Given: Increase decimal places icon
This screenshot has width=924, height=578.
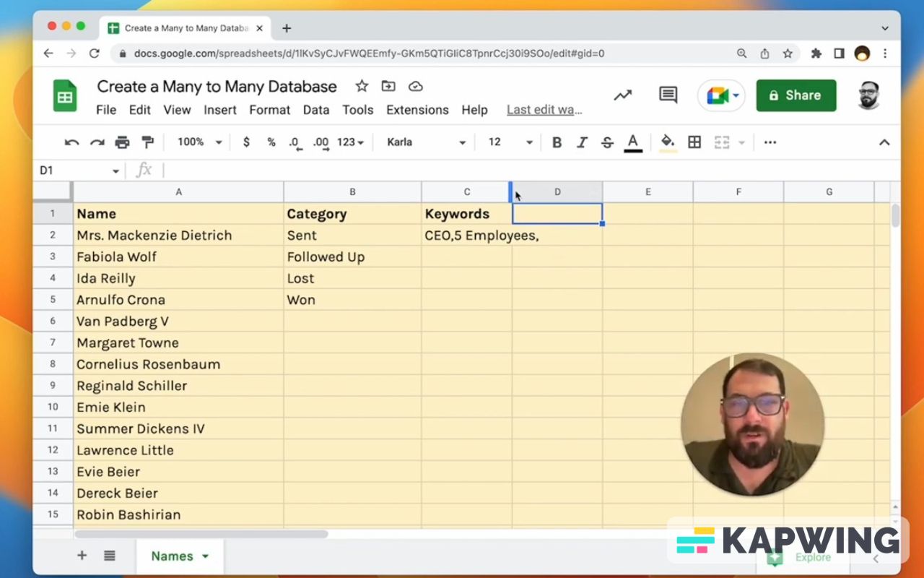Looking at the screenshot, I should point(321,142).
